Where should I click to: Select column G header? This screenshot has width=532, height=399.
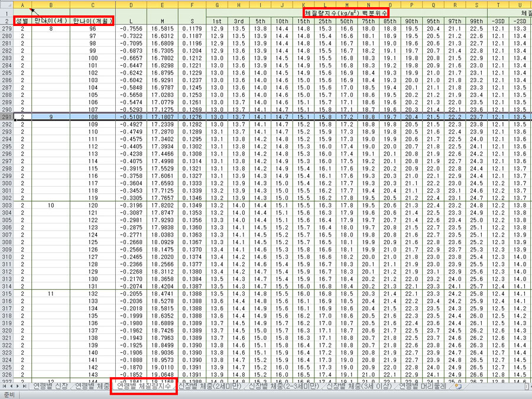click(217, 5)
